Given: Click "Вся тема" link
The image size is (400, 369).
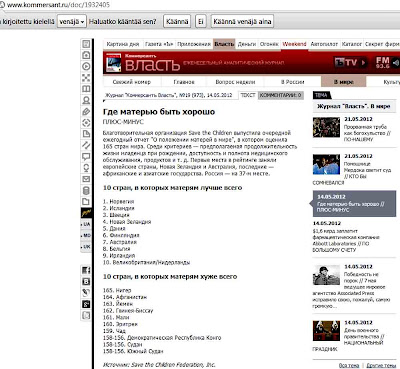Looking at the screenshot, I should point(349,365).
